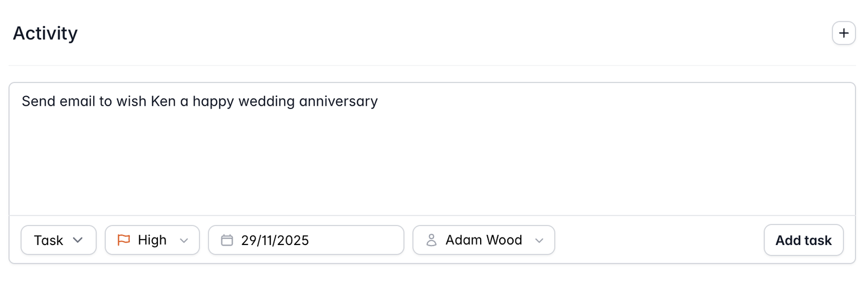Click the calendar icon in the date field
Image resolution: width=868 pixels, height=283 pixels.
[227, 240]
